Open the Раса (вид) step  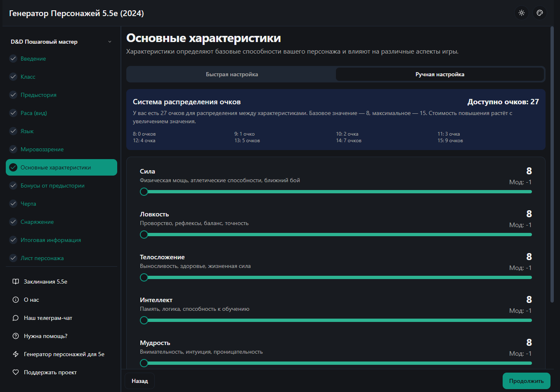pos(34,113)
